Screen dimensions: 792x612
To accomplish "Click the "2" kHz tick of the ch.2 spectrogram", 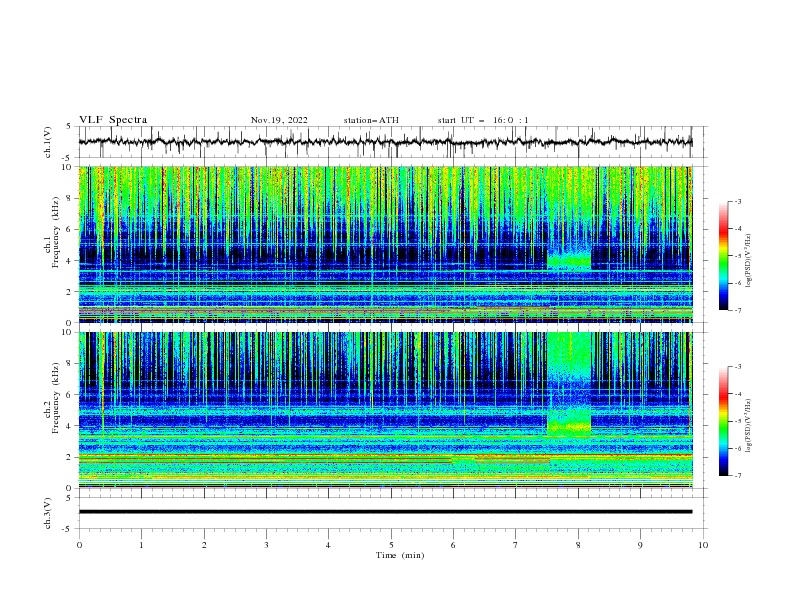I will (70, 457).
